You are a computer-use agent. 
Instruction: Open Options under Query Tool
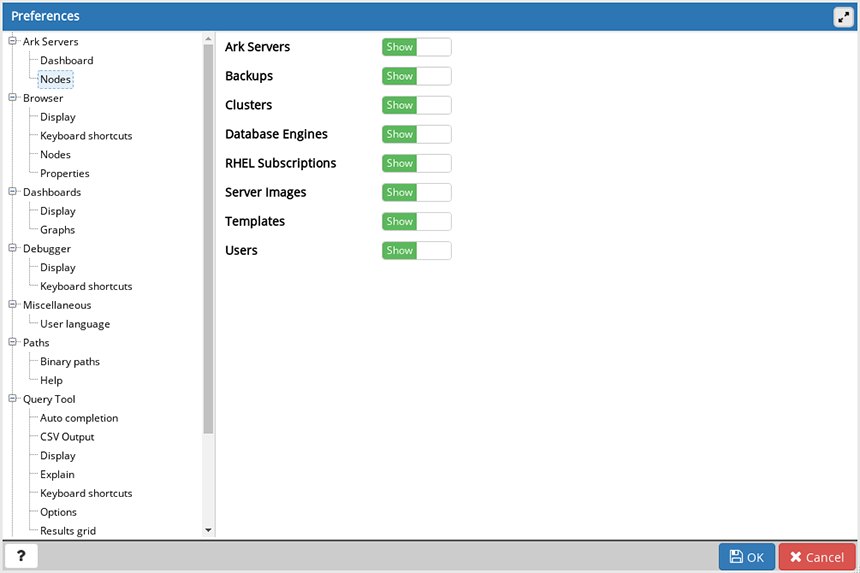[58, 512]
